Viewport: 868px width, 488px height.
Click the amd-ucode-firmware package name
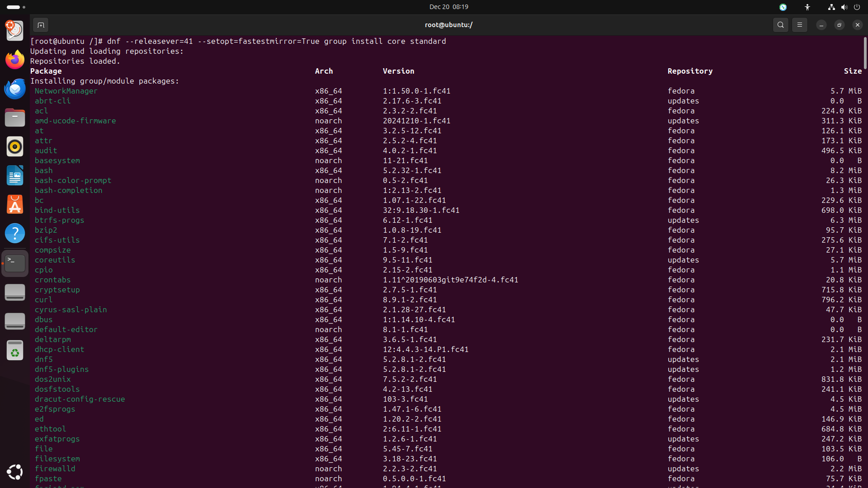(75, 121)
